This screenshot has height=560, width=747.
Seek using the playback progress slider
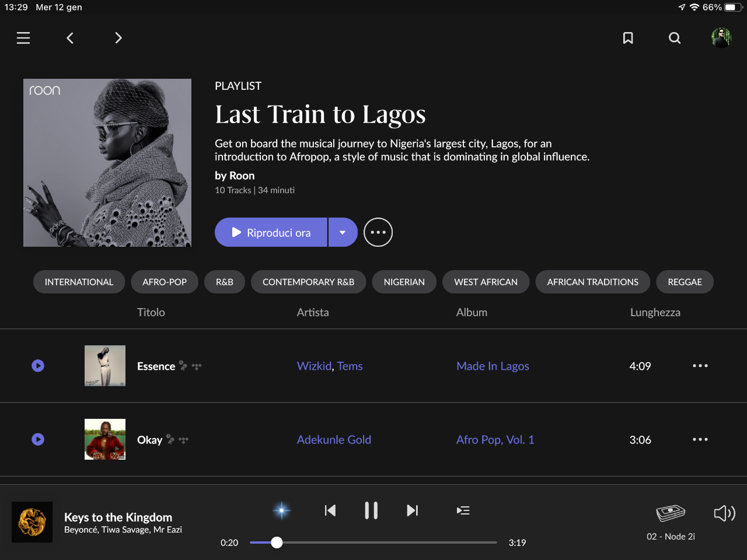(373, 542)
